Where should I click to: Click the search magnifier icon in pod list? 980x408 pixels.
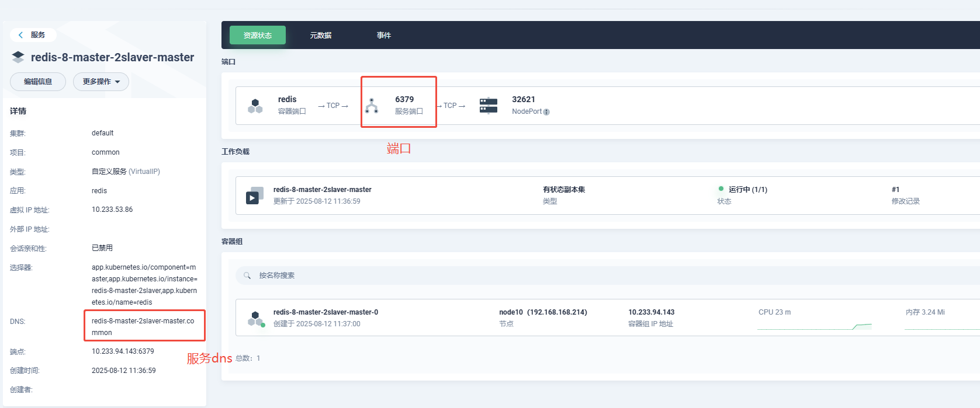click(x=247, y=276)
